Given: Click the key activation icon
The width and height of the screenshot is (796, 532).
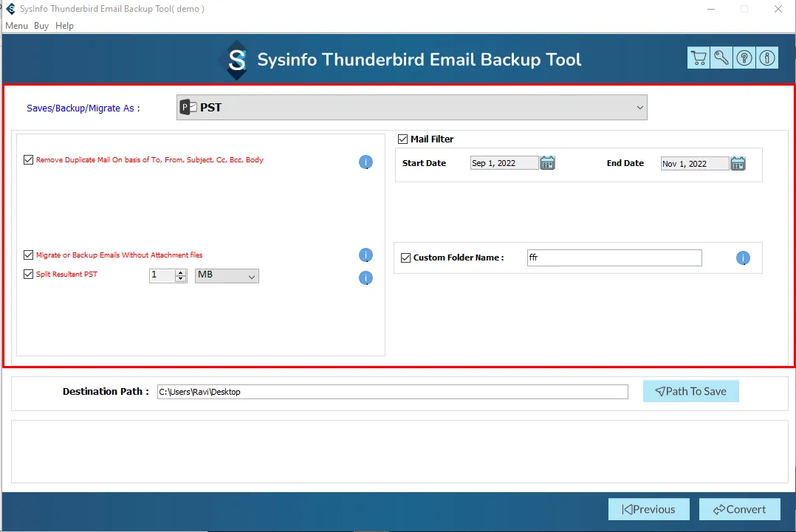Looking at the screenshot, I should 721,58.
